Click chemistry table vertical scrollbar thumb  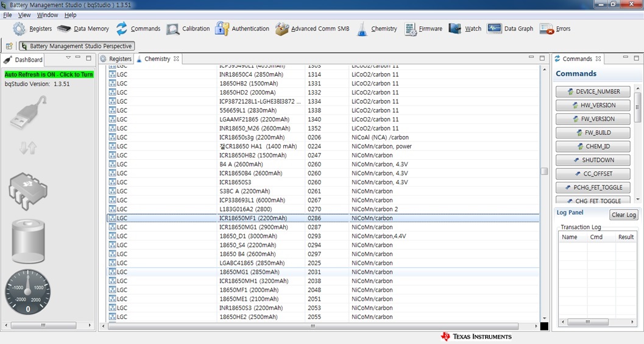545,171
